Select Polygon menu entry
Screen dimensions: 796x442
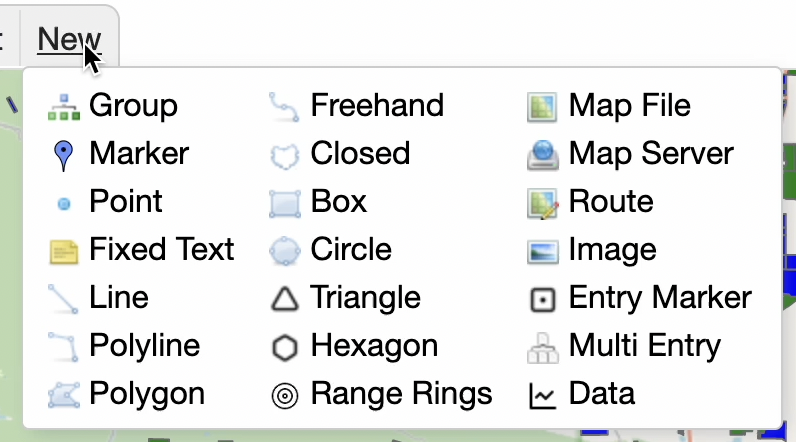click(x=146, y=394)
